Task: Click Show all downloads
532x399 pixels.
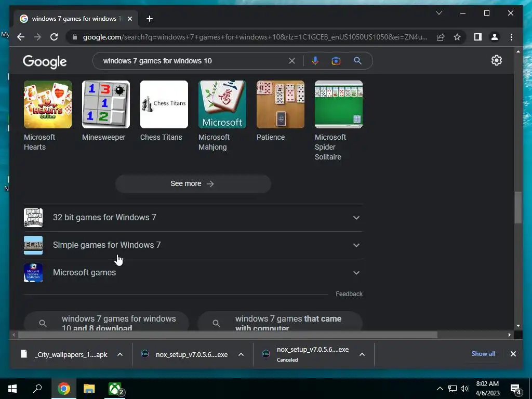Action: pos(483,353)
